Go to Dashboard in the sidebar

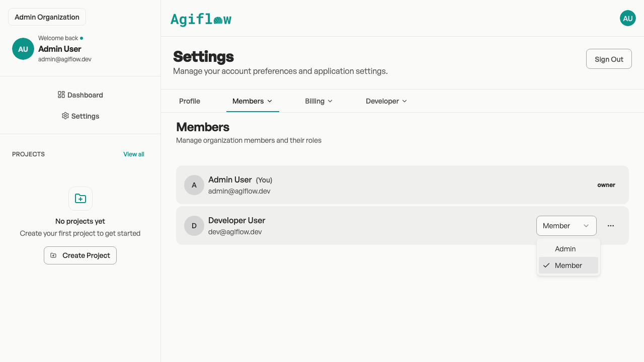point(80,95)
